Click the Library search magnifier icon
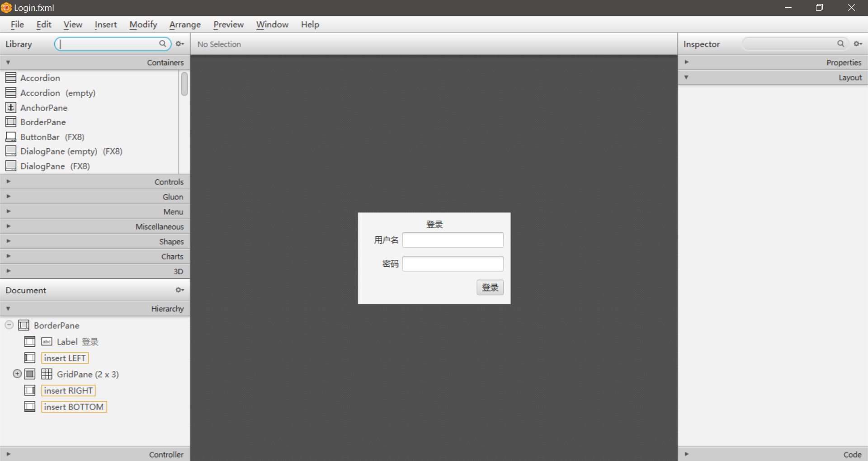This screenshot has height=461, width=868. (162, 44)
